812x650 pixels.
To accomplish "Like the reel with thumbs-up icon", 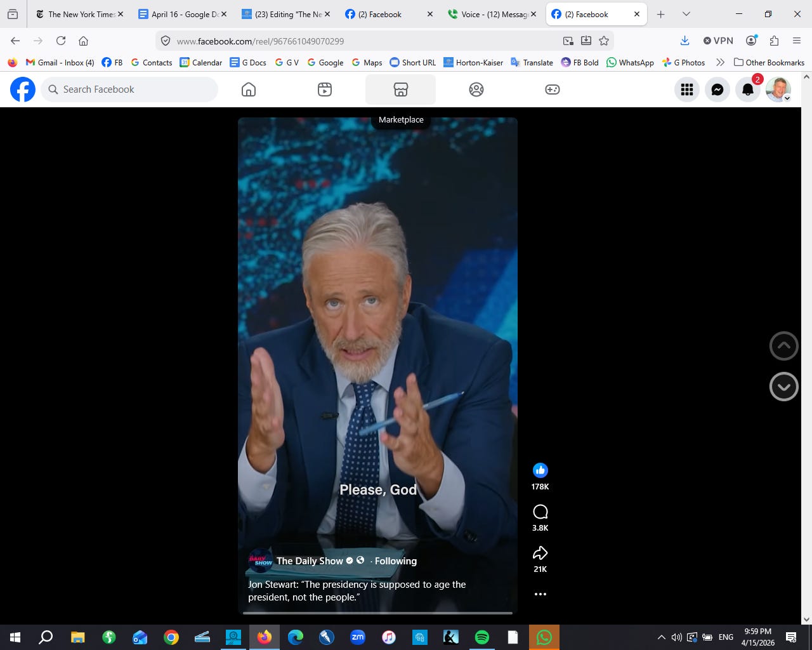I will [x=540, y=470].
